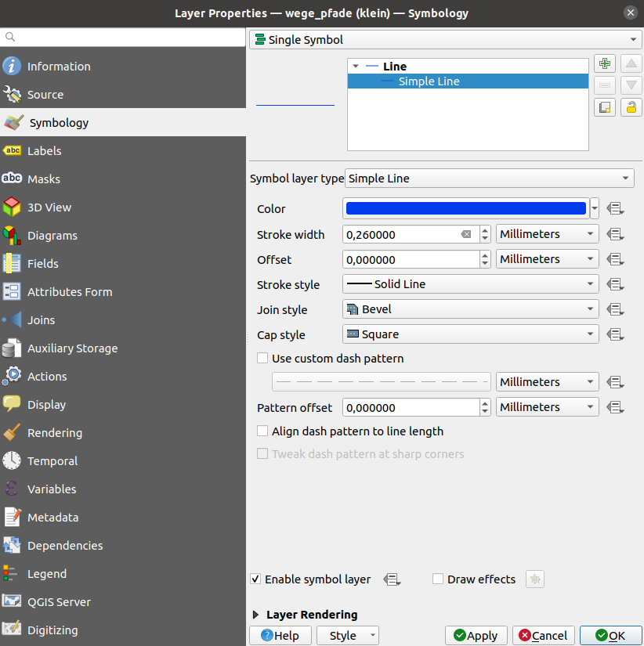Screen dimensions: 644x646
Task: Expand the Layer Rendering section
Action: click(255, 615)
